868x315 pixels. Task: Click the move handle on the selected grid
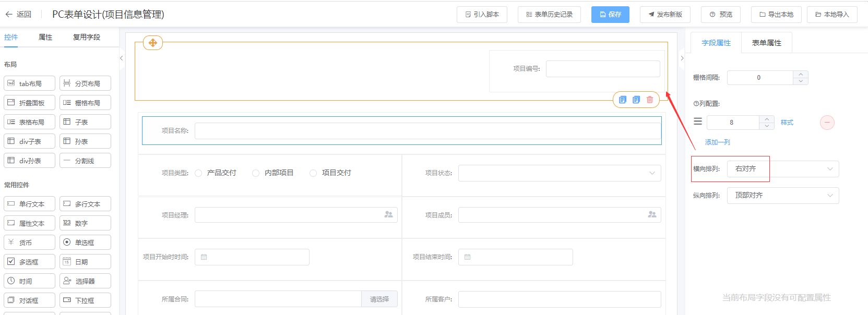(152, 43)
